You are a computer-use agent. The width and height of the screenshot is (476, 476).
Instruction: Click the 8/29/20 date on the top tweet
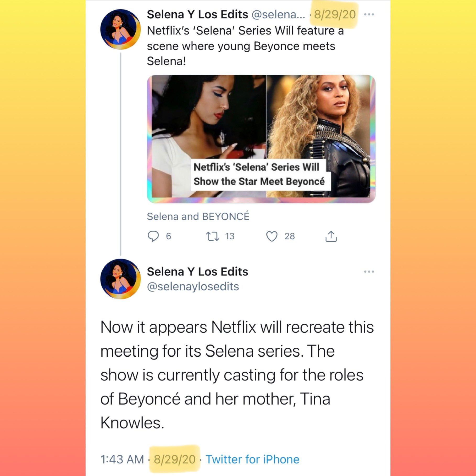click(335, 14)
